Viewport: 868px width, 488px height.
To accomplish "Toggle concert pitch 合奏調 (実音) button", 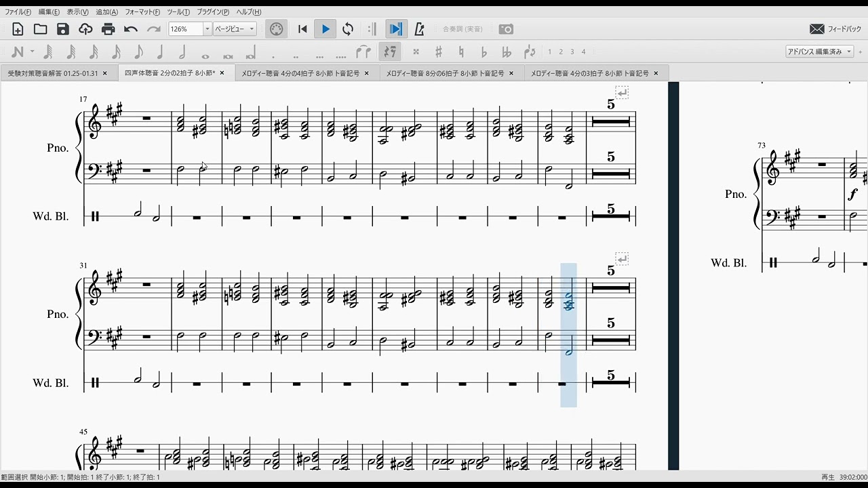I will click(x=462, y=29).
